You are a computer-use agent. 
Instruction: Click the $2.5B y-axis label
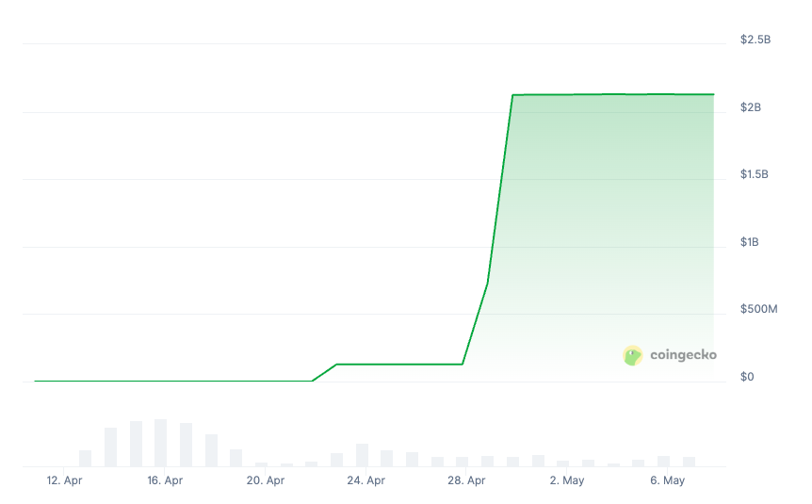pos(755,40)
